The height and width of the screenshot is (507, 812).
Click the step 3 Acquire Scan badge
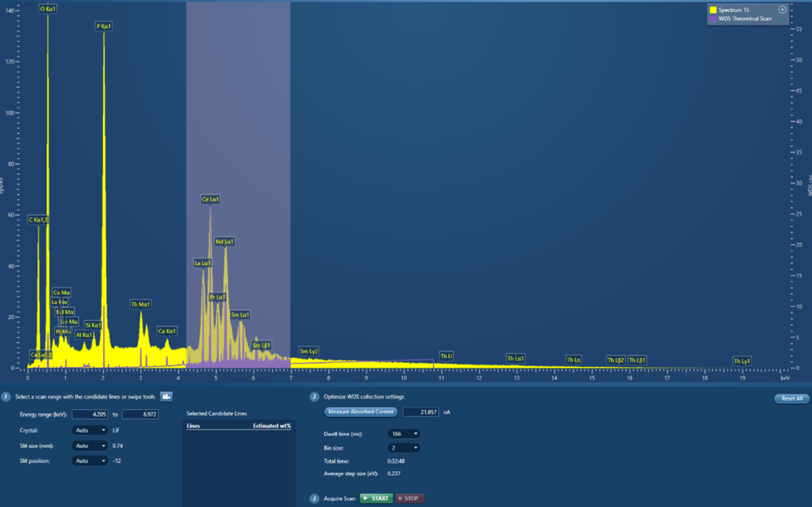pyautogui.click(x=314, y=498)
